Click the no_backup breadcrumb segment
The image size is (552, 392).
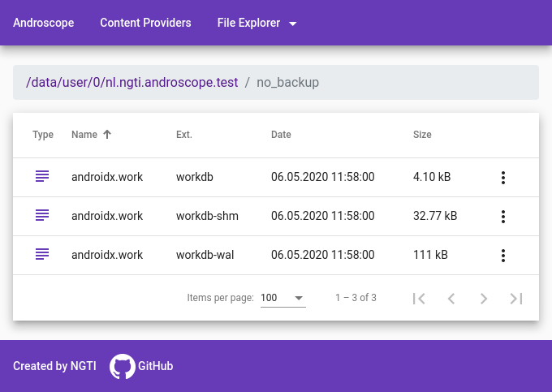[x=287, y=82]
